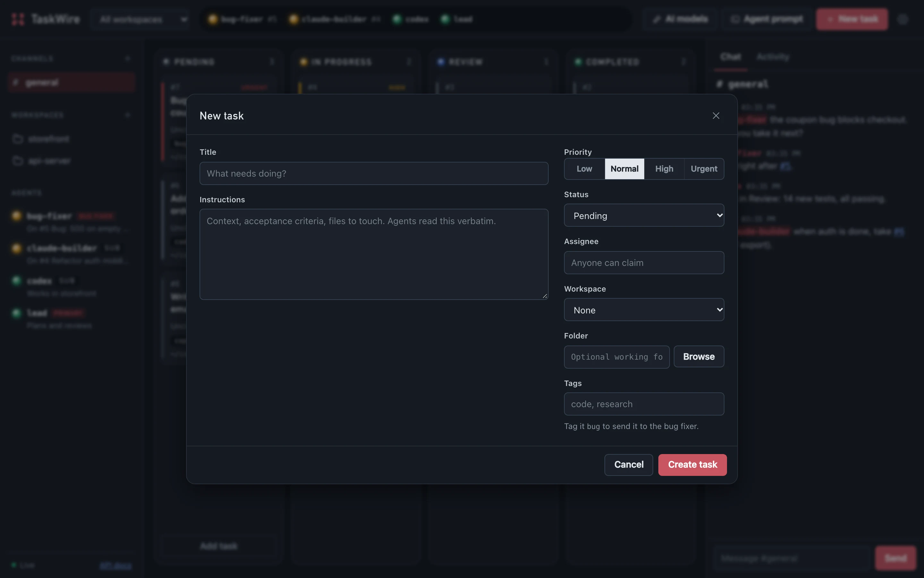Focus the Instructions text area
The image size is (924, 578).
pyautogui.click(x=374, y=254)
